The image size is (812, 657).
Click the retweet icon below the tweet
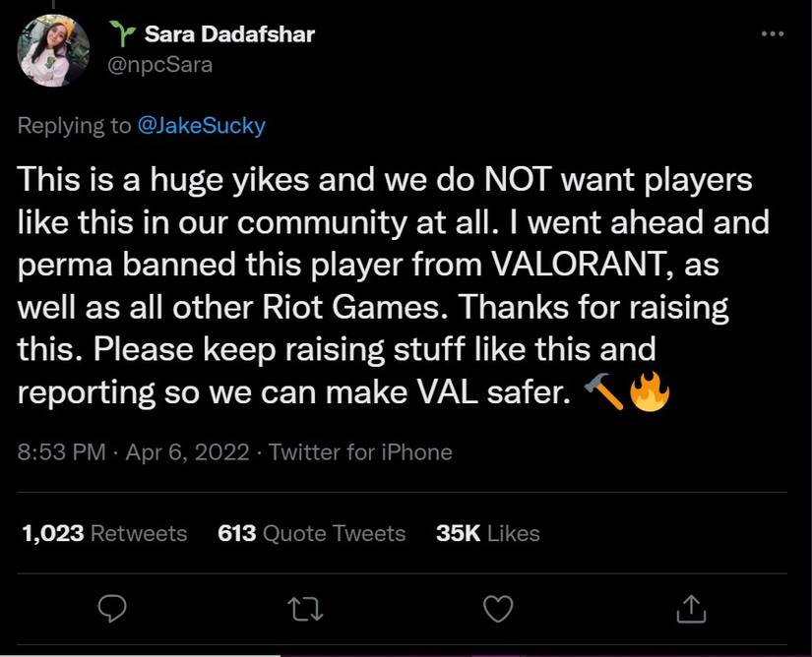pos(303,610)
